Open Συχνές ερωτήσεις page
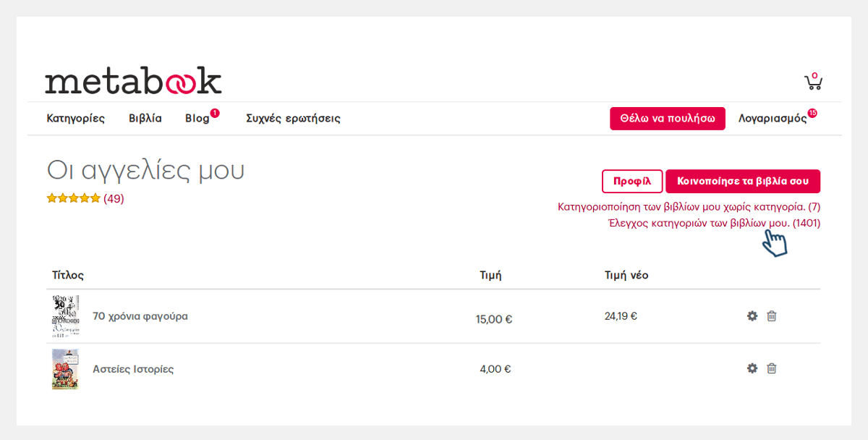The image size is (868, 440). [293, 119]
